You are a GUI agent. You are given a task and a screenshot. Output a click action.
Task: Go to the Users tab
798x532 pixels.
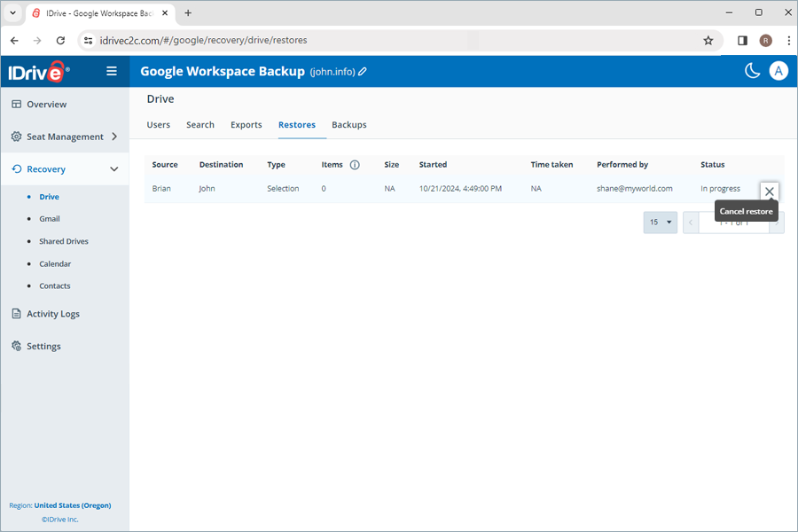[x=158, y=125]
